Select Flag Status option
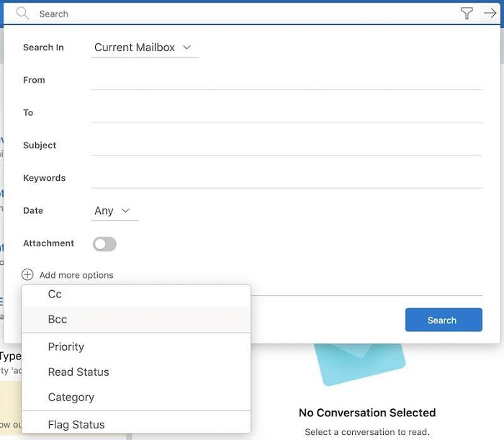 pos(76,424)
